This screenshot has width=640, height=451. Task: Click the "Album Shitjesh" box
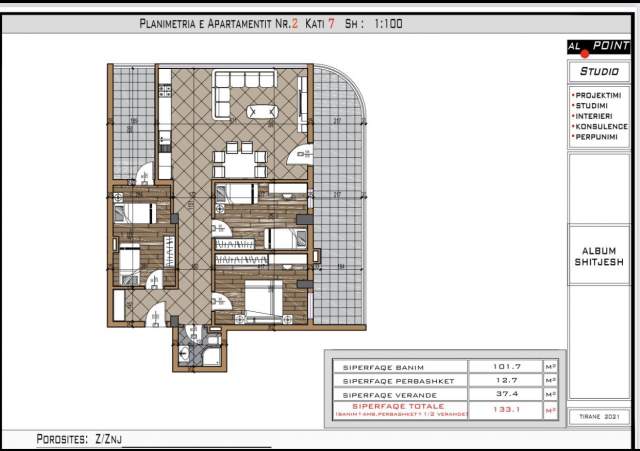599,256
